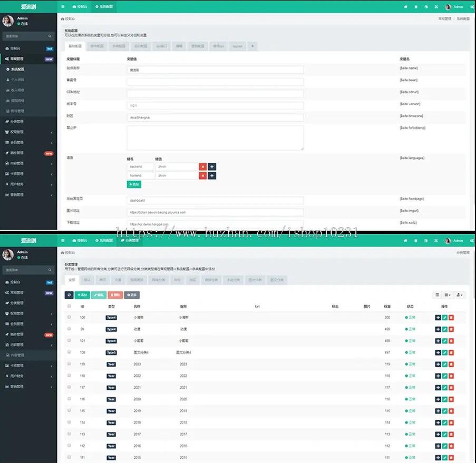Click the red delete button of the frontend language row
This screenshot has width=476, height=463.
click(203, 176)
